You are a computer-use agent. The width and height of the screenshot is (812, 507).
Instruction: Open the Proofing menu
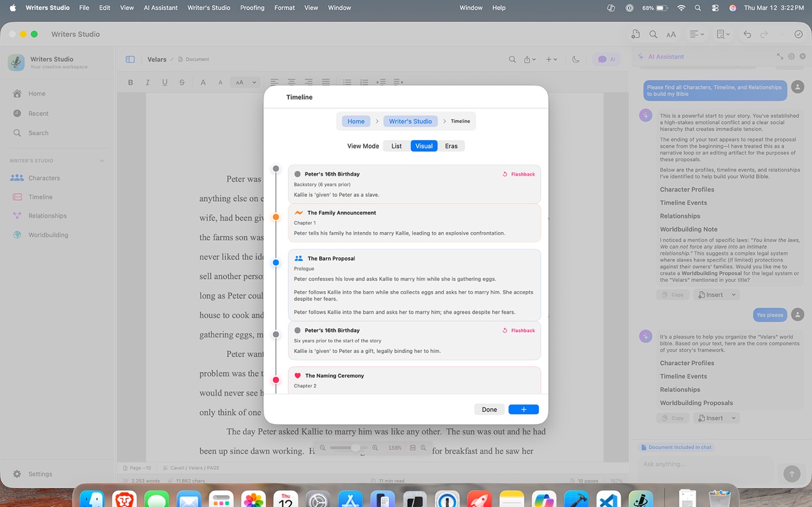[252, 8]
